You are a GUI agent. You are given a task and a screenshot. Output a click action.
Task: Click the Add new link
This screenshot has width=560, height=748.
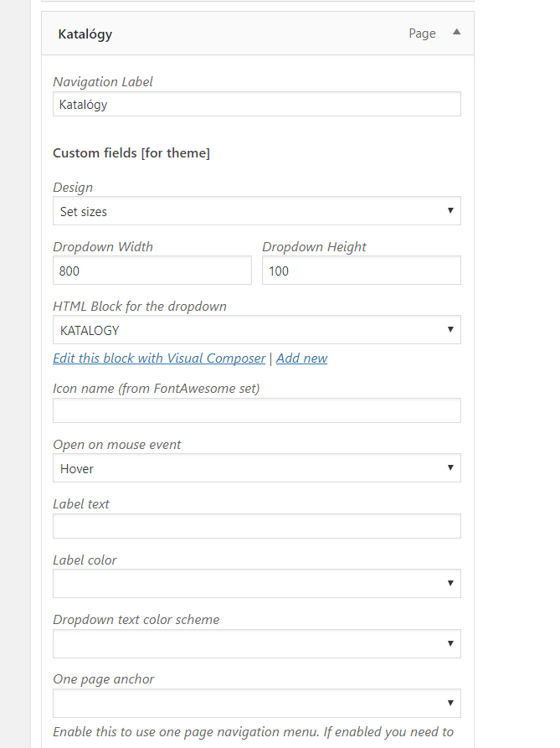[302, 359]
